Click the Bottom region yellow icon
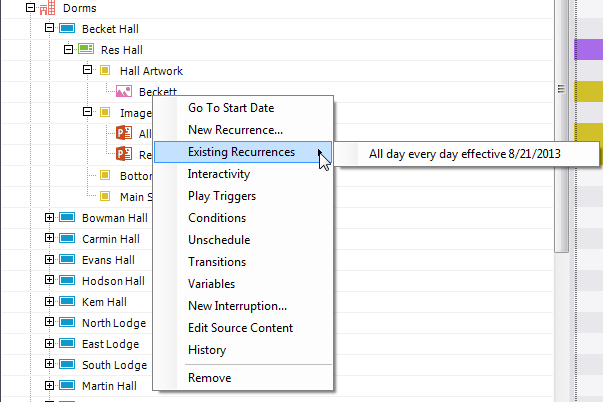The width and height of the screenshot is (603, 402). (105, 175)
